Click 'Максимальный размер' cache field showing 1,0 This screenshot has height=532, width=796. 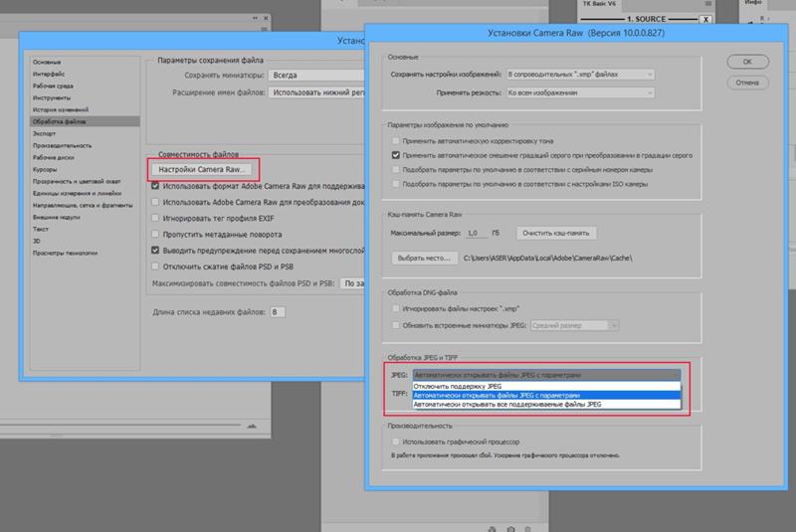[476, 234]
